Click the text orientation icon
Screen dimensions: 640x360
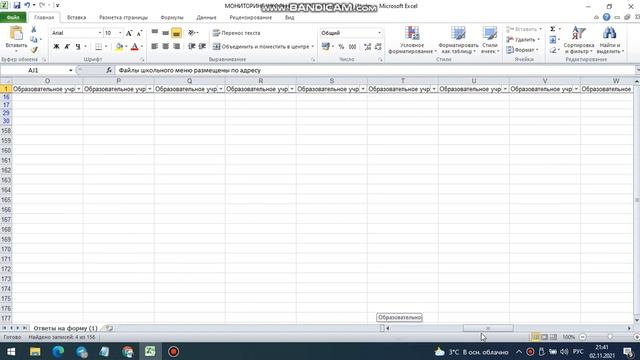191,33
